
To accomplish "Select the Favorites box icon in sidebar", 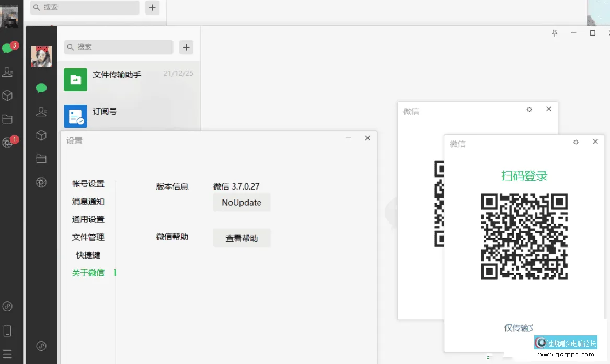I will pos(41,135).
